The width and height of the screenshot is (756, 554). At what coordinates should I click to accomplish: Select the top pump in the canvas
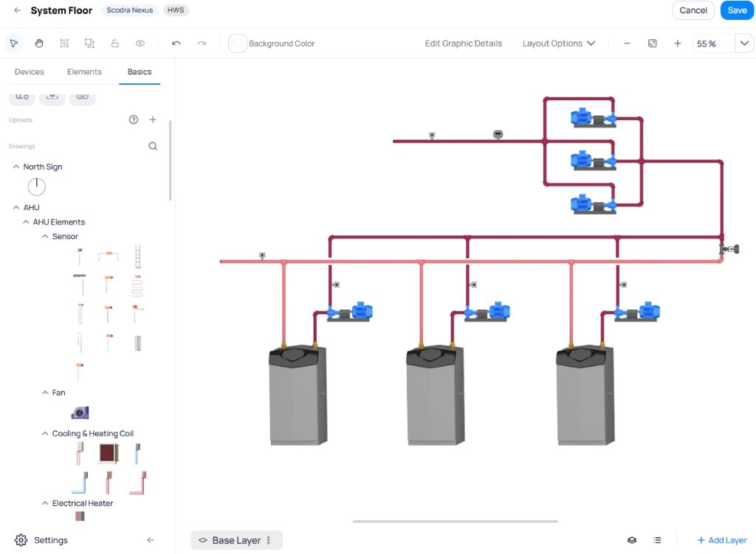pos(593,118)
